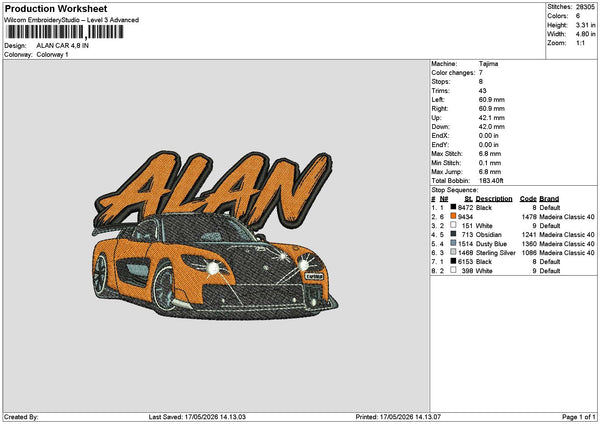Click the Production Worksheet heading
600x424 pixels.
[56, 9]
